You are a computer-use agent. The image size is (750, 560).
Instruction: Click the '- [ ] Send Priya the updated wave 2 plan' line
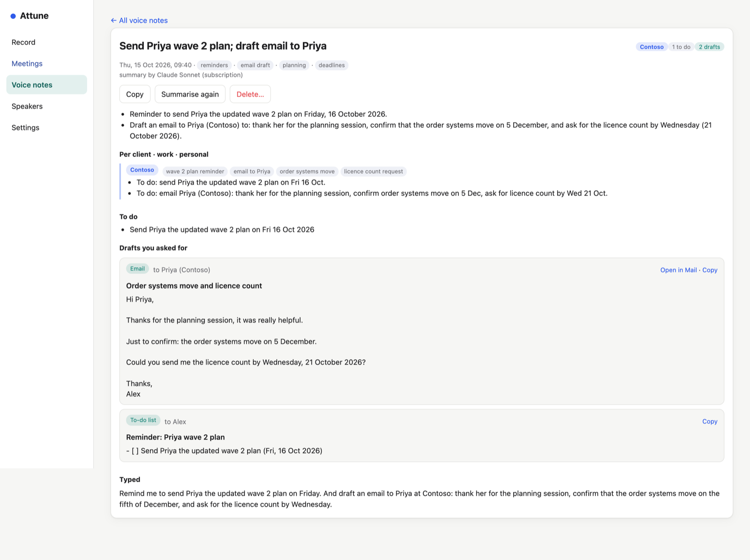click(224, 451)
